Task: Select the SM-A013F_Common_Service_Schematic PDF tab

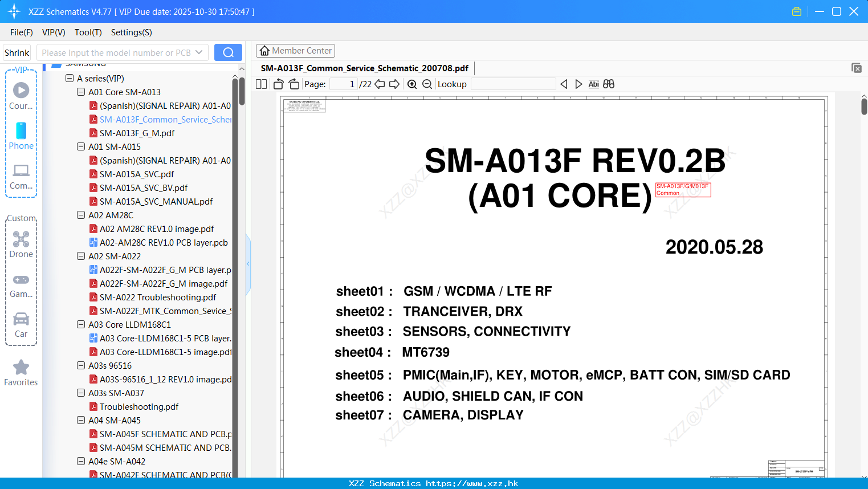Action: pyautogui.click(x=365, y=68)
